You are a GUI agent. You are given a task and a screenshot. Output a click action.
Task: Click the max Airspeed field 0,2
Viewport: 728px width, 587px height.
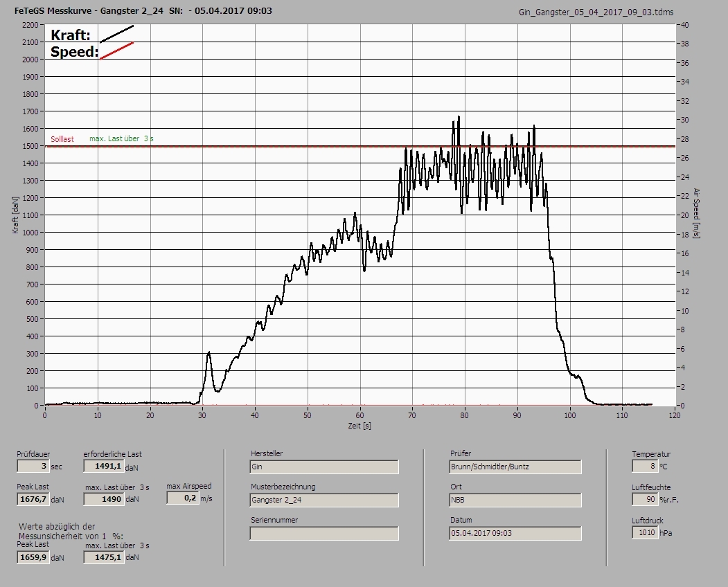[182, 498]
